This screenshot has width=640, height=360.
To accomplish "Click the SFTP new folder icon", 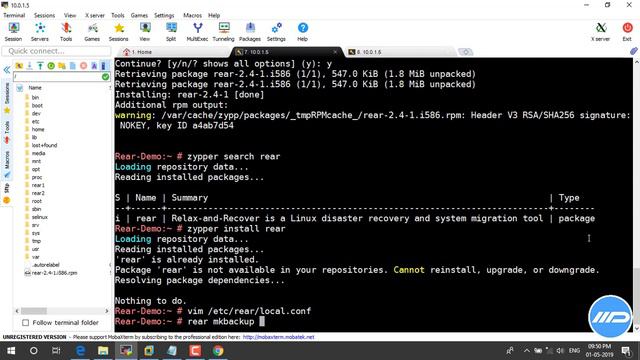I will (62, 66).
